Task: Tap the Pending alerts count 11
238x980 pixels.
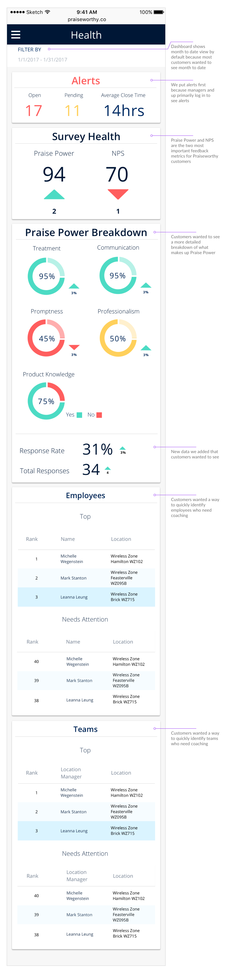Action: click(x=72, y=111)
